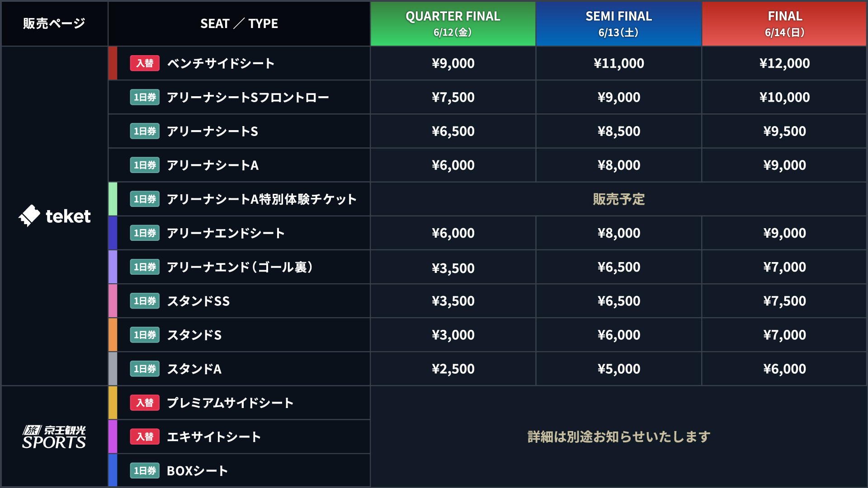Click the 販売ページ column header
Screen dimensions: 868x488
coord(54,23)
